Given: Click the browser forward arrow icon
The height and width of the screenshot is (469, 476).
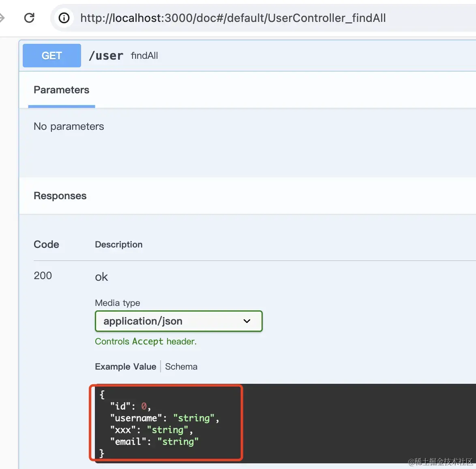Looking at the screenshot, I should 2,18.
